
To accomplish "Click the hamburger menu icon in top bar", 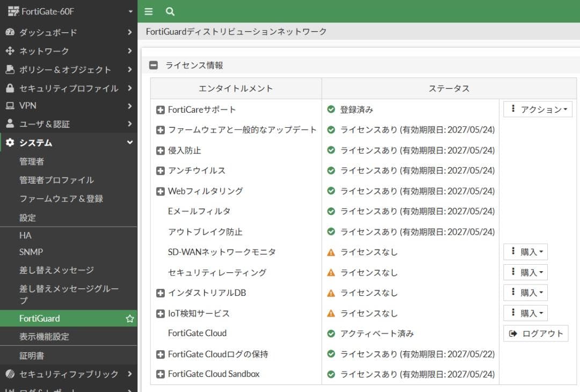I will [x=148, y=11].
